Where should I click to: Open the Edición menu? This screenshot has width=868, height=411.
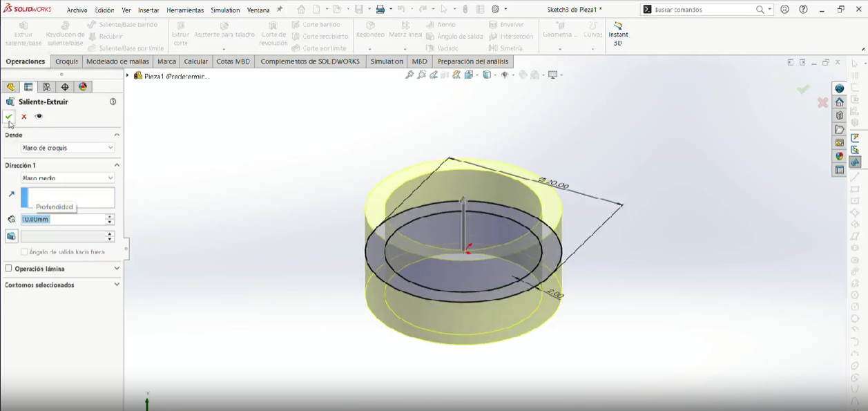click(x=104, y=10)
